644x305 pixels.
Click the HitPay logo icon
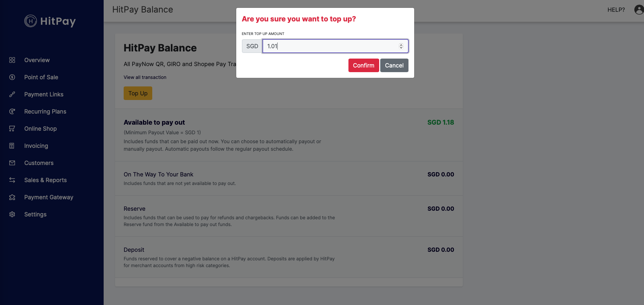pyautogui.click(x=30, y=21)
